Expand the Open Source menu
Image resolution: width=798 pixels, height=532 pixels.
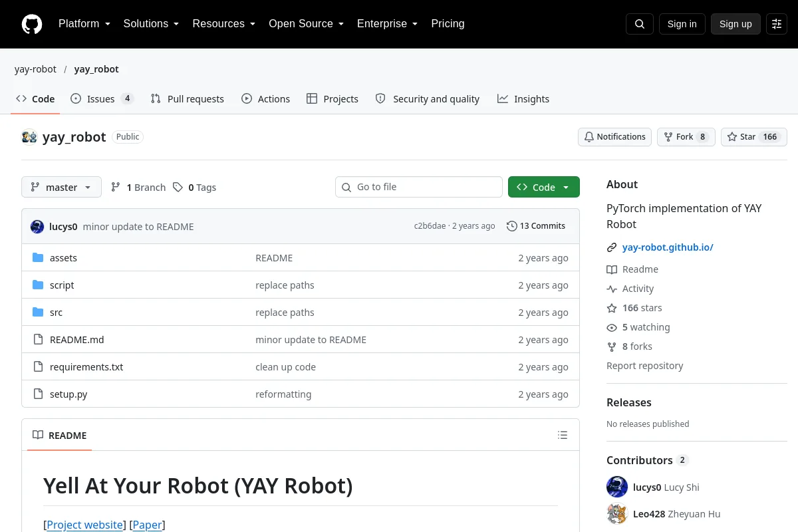pyautogui.click(x=306, y=24)
